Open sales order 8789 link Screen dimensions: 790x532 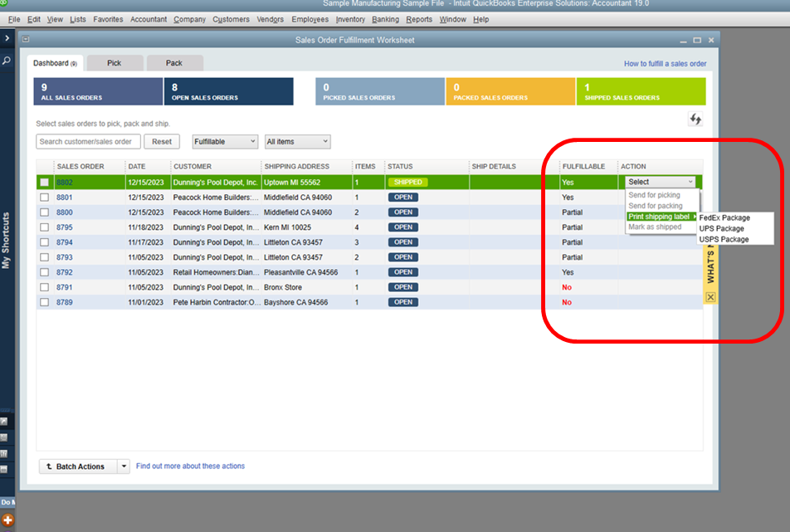pos(65,302)
